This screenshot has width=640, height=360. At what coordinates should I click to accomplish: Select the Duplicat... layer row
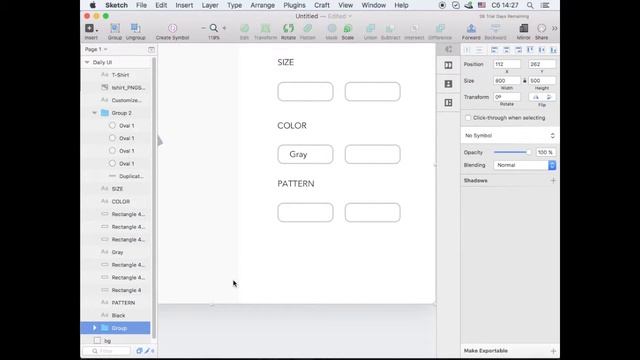[116, 176]
